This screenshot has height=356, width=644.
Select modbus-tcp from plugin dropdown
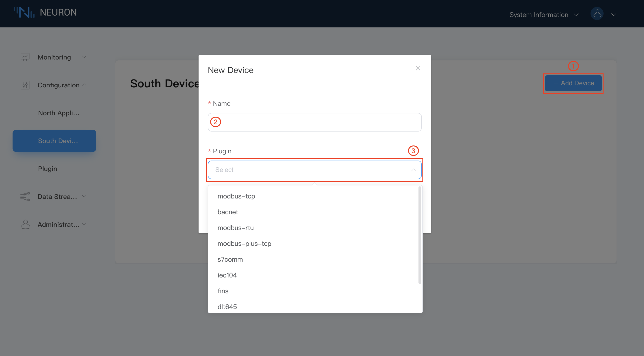click(x=236, y=196)
